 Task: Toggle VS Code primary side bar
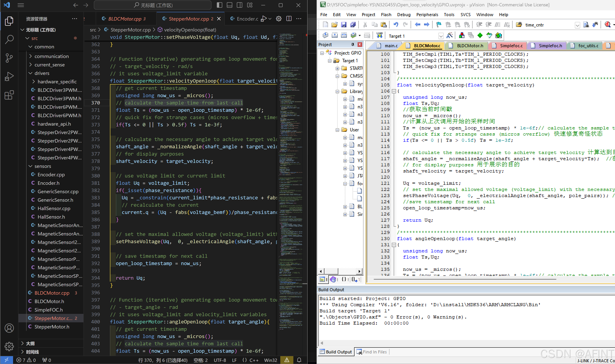[220, 5]
